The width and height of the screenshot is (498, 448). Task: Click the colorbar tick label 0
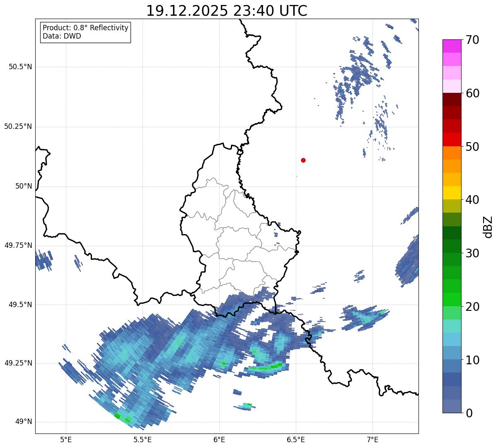(x=469, y=413)
